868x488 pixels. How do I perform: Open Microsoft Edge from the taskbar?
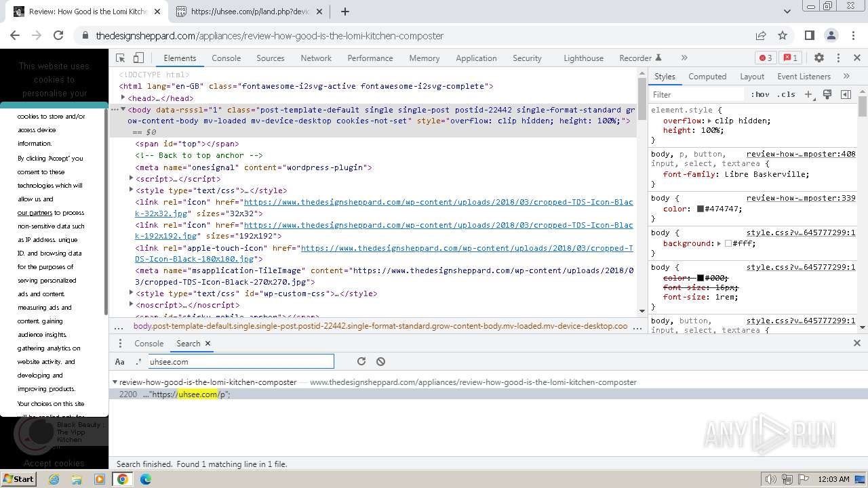(x=146, y=479)
